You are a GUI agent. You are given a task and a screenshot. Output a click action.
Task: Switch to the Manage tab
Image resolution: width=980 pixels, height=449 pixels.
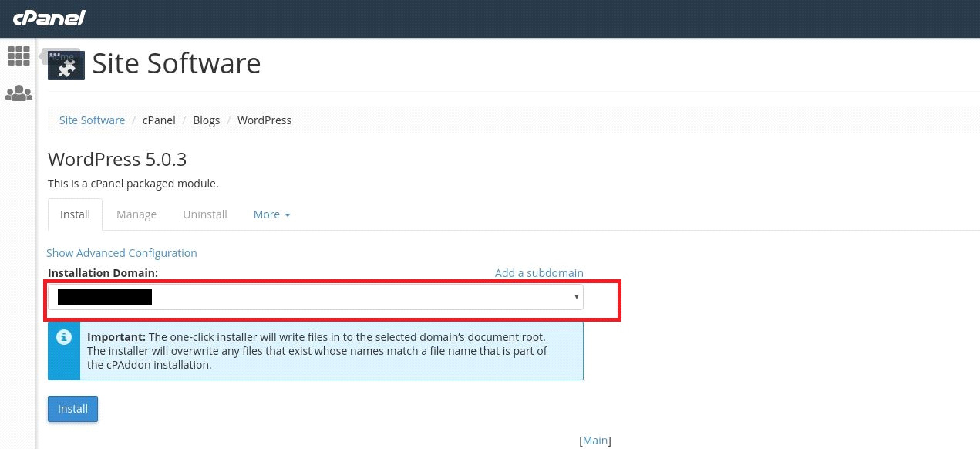tap(136, 214)
